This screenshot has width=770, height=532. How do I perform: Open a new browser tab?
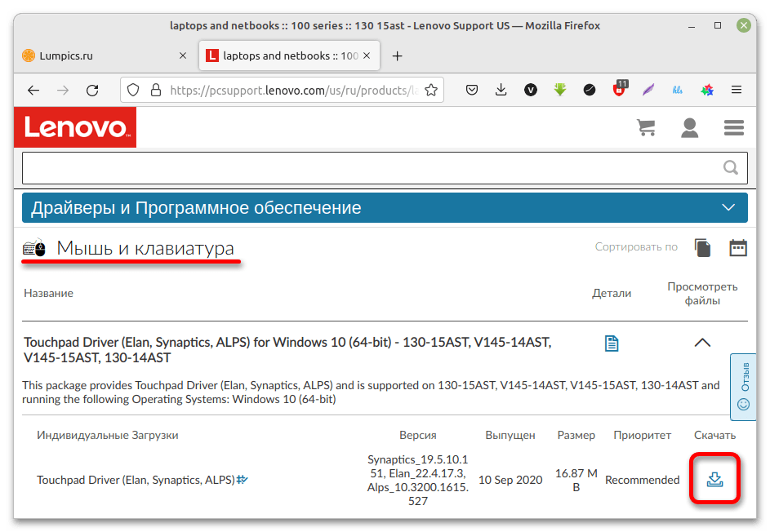[x=398, y=56]
